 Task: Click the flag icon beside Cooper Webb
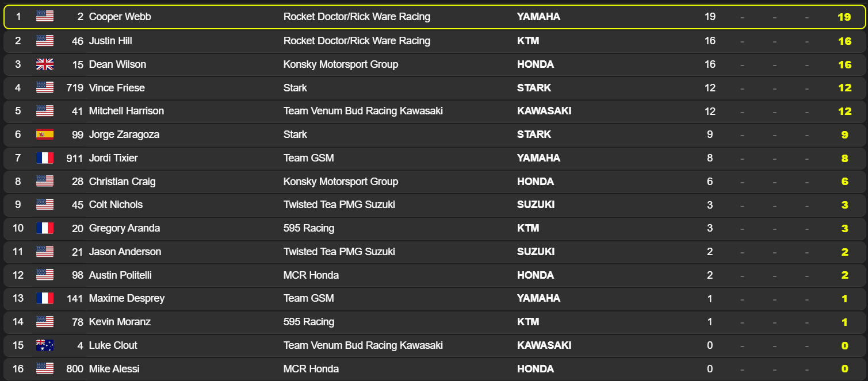pyautogui.click(x=45, y=17)
